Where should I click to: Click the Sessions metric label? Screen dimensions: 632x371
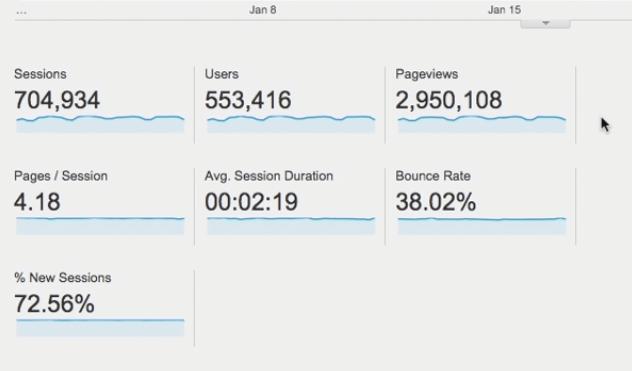tap(40, 74)
